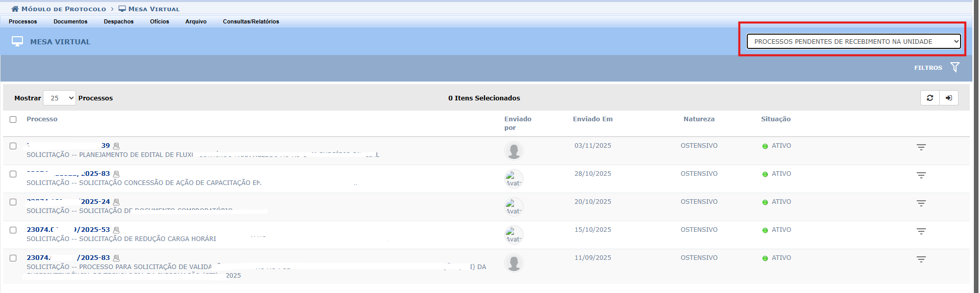
Task: Click the refresh list icon button
Action: coord(929,98)
